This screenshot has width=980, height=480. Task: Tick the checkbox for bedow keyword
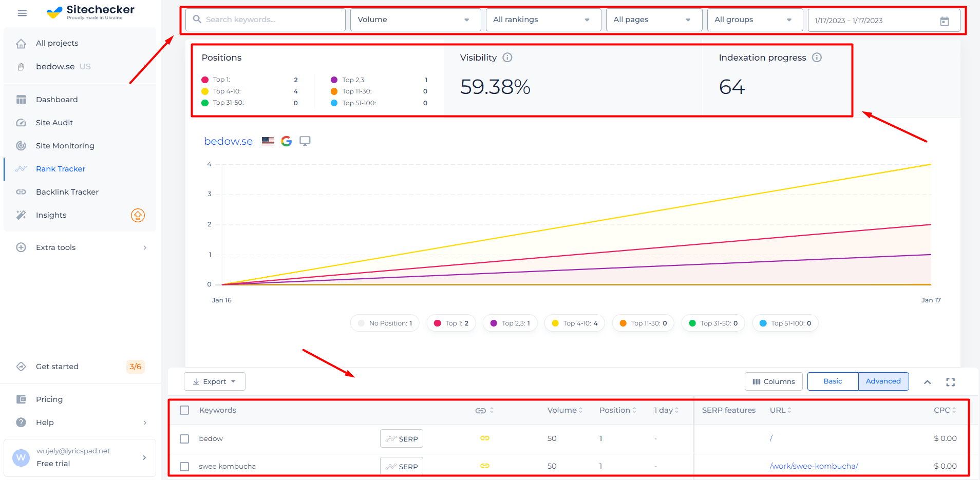[184, 439]
